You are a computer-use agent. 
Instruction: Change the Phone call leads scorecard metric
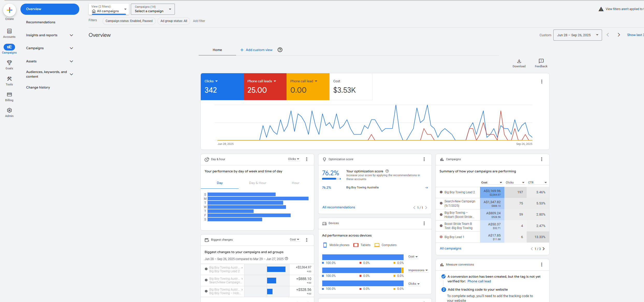(x=262, y=81)
